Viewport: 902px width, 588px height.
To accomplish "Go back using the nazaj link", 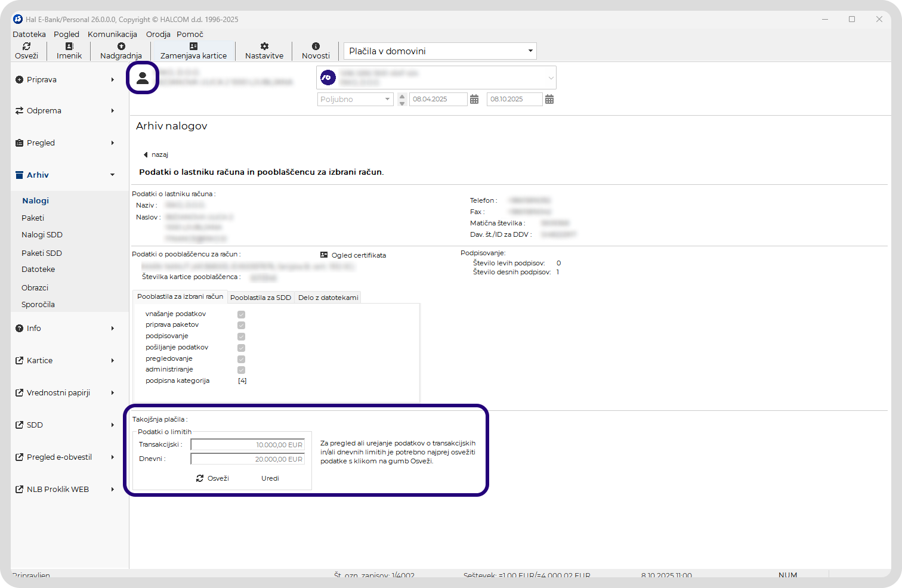I will click(156, 154).
